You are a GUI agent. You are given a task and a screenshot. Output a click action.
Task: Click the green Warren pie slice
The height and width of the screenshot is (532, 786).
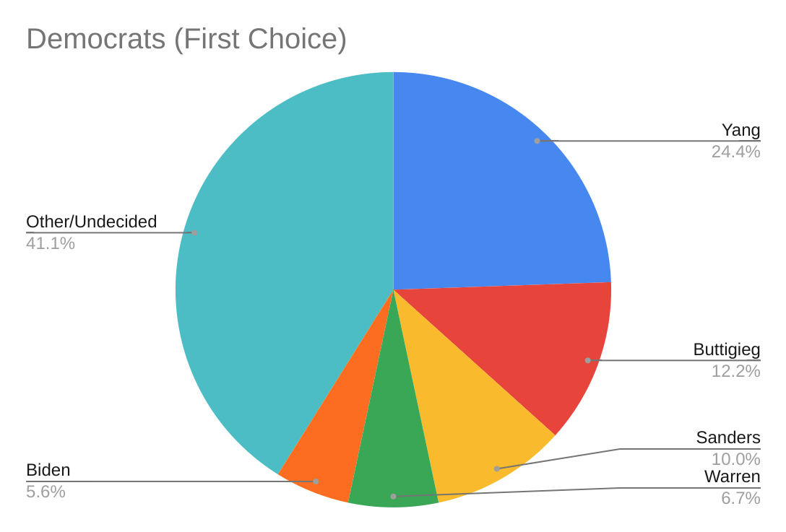(x=394, y=462)
